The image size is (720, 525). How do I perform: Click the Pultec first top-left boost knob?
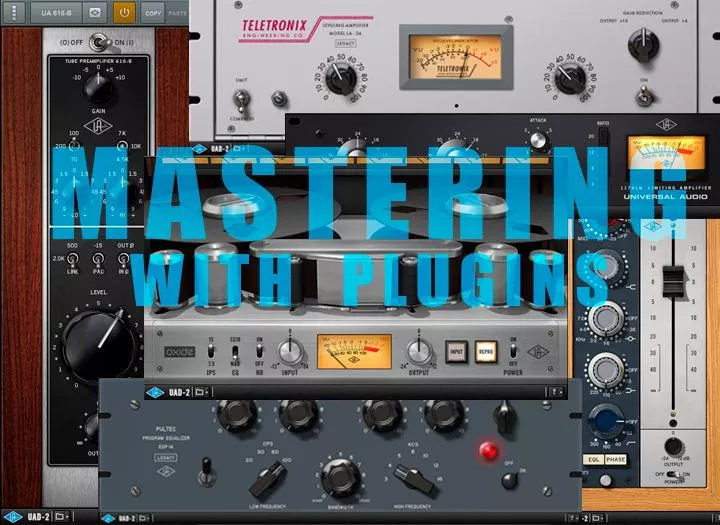[236, 415]
